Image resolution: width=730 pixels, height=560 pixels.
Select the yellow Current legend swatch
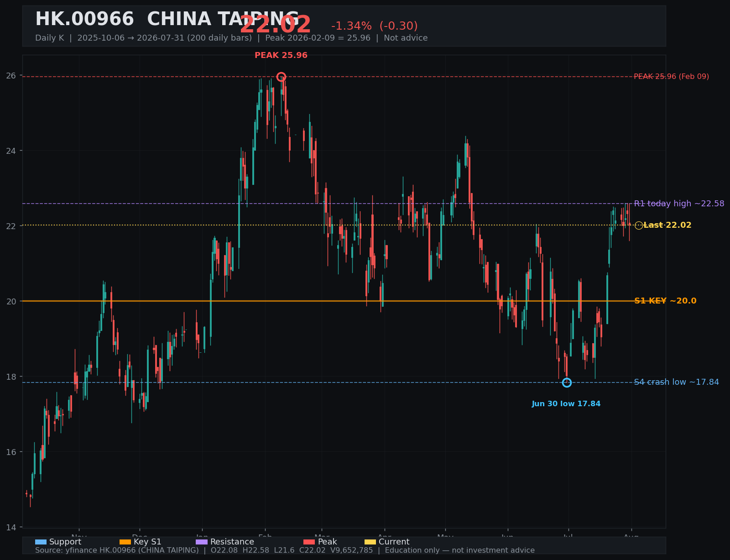tap(370, 542)
